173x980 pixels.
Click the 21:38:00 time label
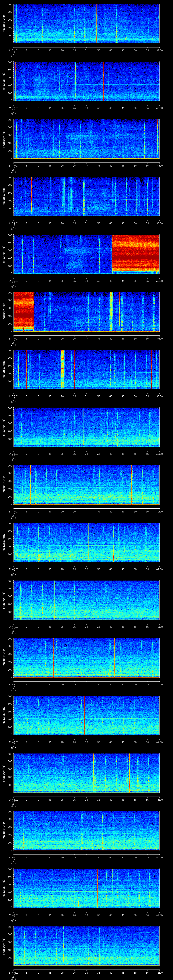pyautogui.click(x=13, y=454)
